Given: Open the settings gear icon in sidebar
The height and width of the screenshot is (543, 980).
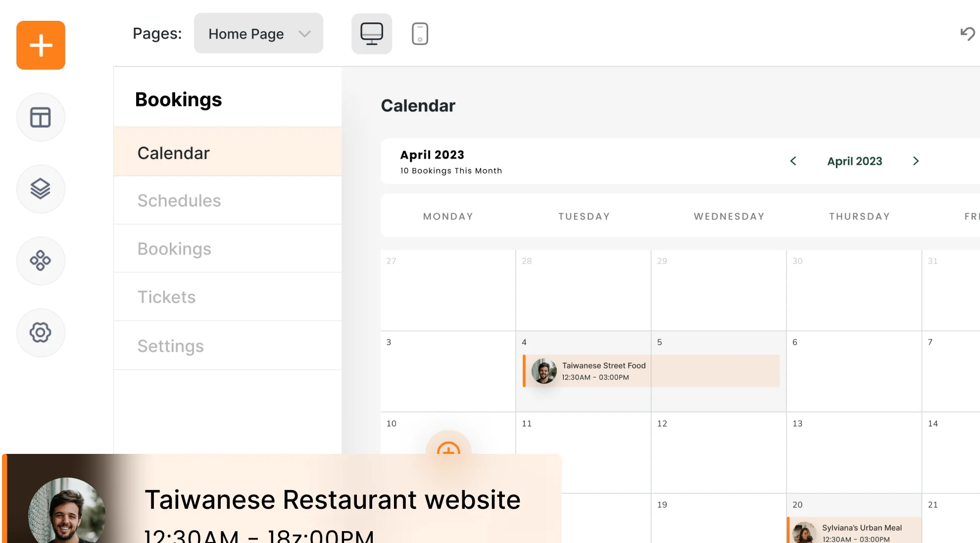Looking at the screenshot, I should click(x=41, y=333).
